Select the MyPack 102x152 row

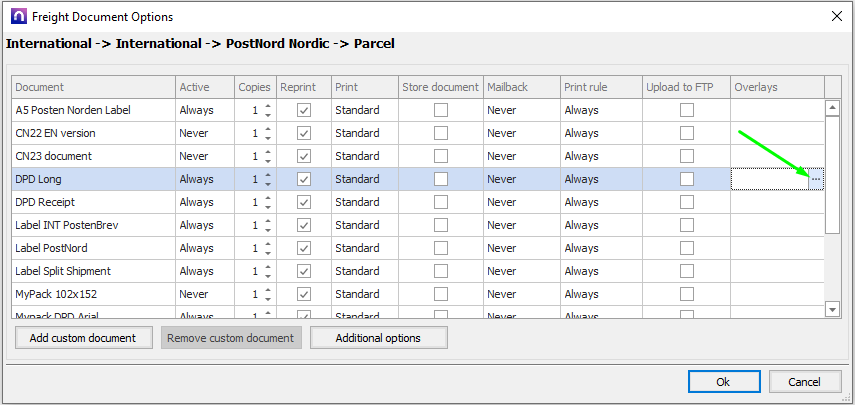94,294
